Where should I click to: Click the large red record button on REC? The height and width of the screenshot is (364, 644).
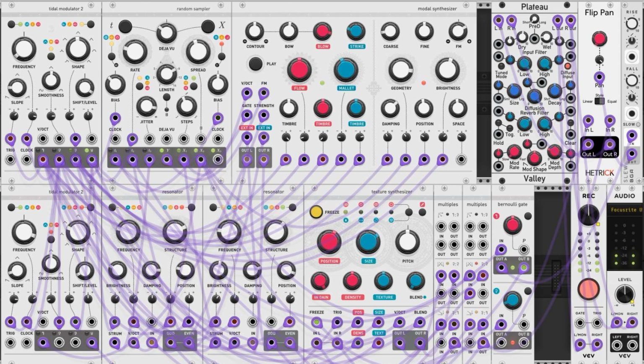588,289
